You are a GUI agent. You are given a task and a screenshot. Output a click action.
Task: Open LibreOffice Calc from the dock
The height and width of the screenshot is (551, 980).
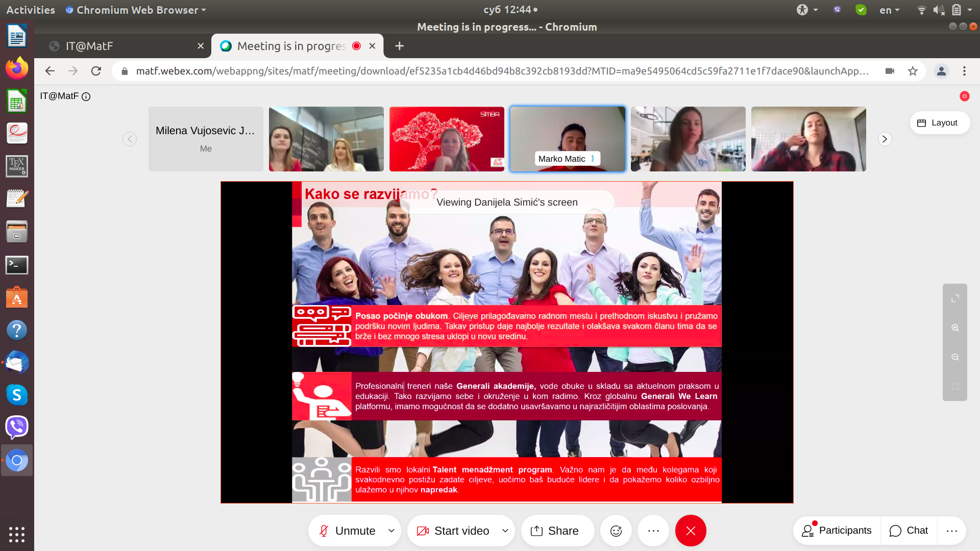(17, 101)
